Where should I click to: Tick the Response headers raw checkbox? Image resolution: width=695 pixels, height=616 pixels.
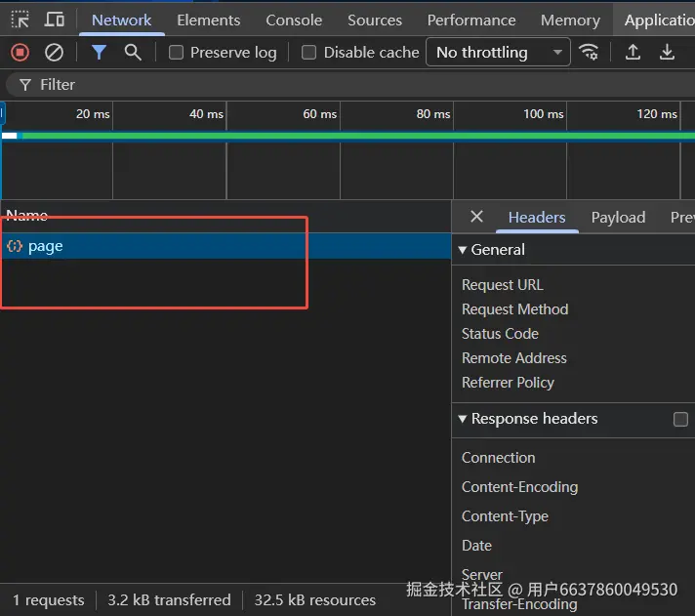coord(680,419)
